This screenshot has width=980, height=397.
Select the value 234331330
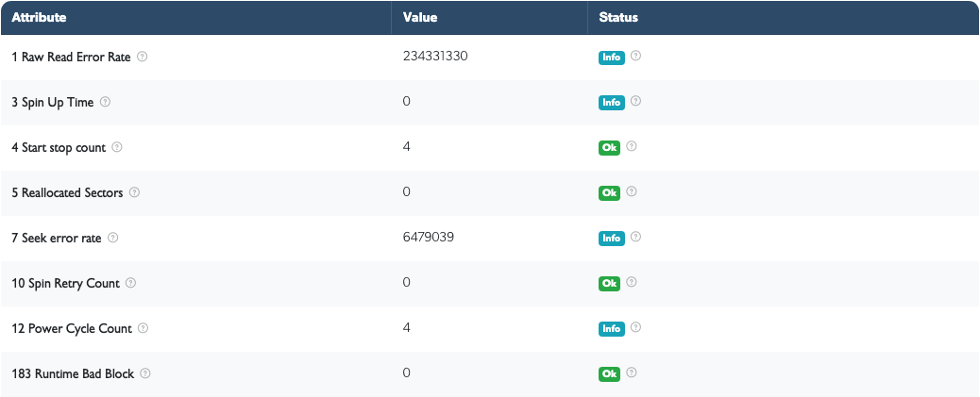[435, 57]
